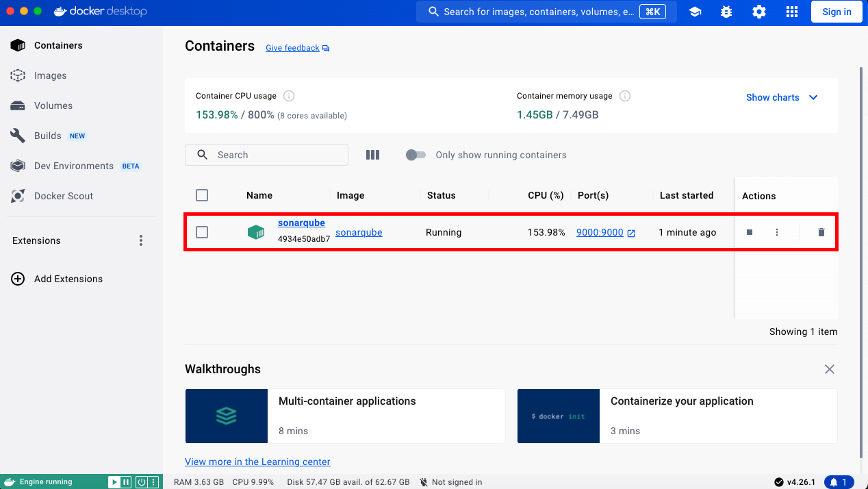Click the Docker Scout icon in sidebar
The width and height of the screenshot is (868, 489).
(18, 196)
